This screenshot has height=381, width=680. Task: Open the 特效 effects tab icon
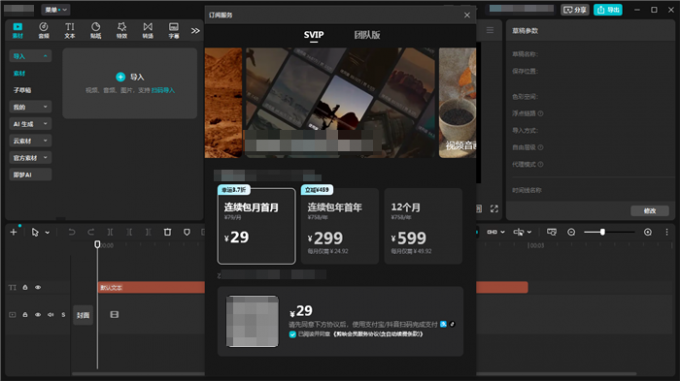(x=122, y=30)
